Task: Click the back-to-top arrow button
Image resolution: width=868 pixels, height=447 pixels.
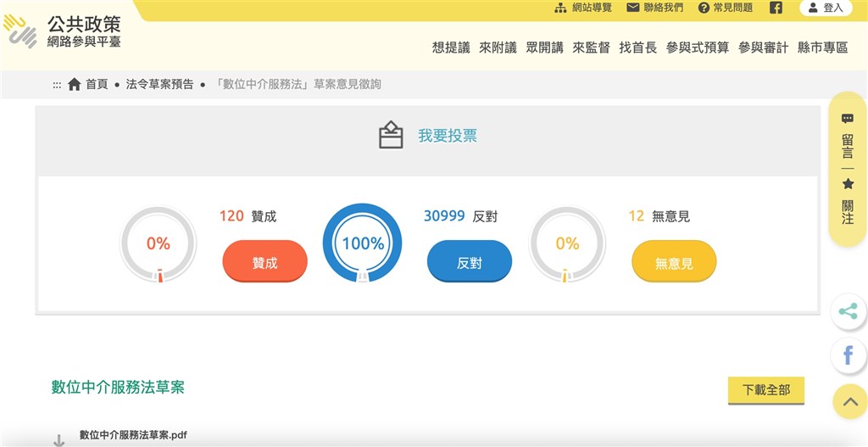Action: [x=849, y=401]
